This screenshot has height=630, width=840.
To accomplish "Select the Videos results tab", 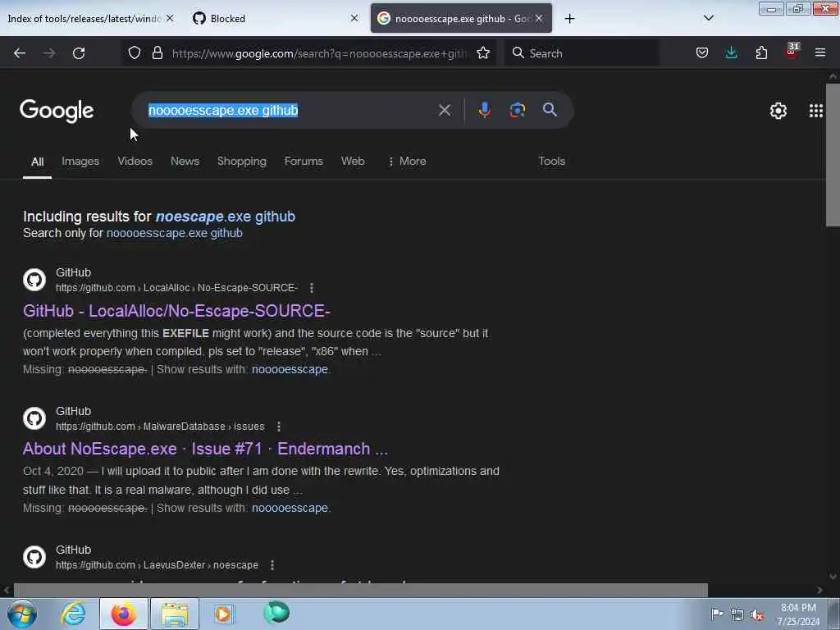I will 135,162.
